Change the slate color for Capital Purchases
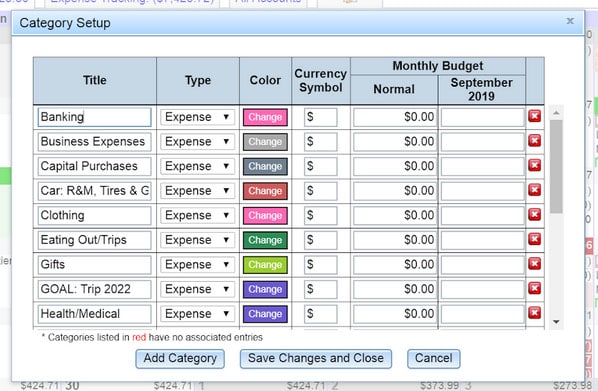Image resolution: width=598 pixels, height=391 pixels. click(x=265, y=166)
